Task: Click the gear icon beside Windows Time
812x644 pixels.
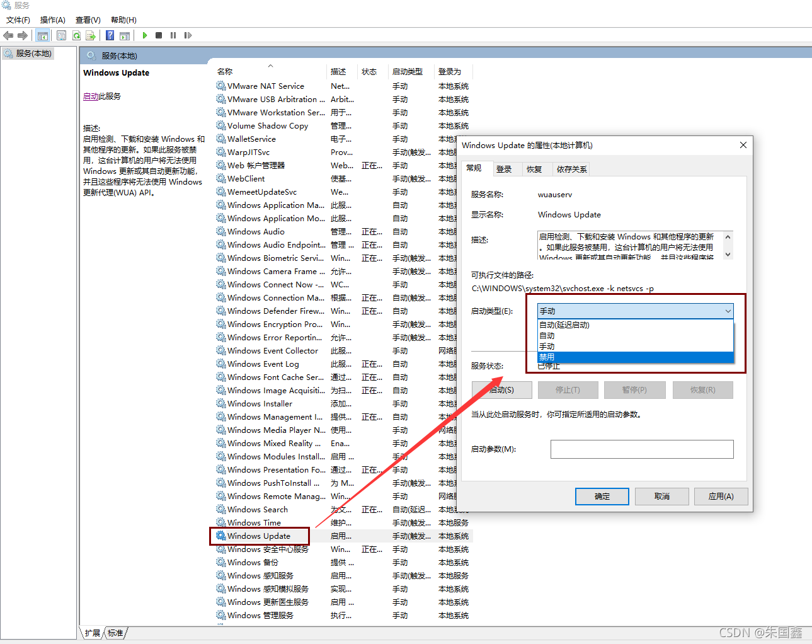Action: pos(220,522)
